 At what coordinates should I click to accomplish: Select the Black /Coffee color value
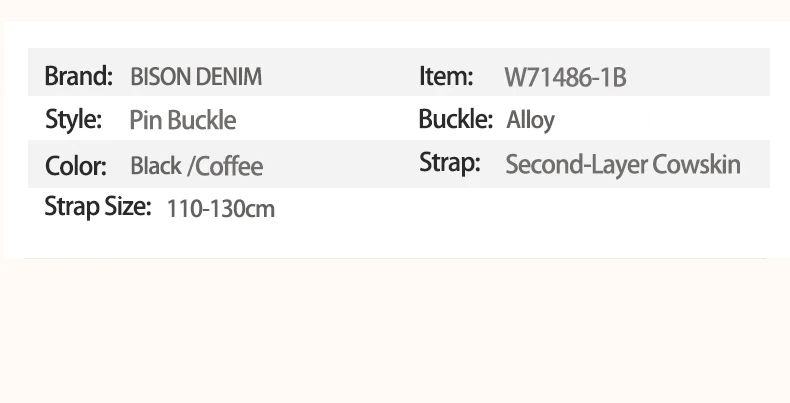(x=196, y=166)
